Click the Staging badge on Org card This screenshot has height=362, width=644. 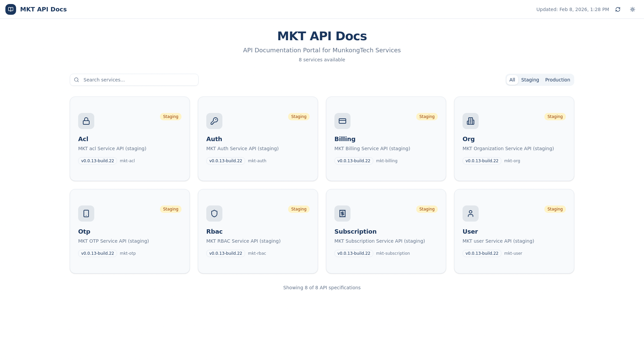(555, 117)
